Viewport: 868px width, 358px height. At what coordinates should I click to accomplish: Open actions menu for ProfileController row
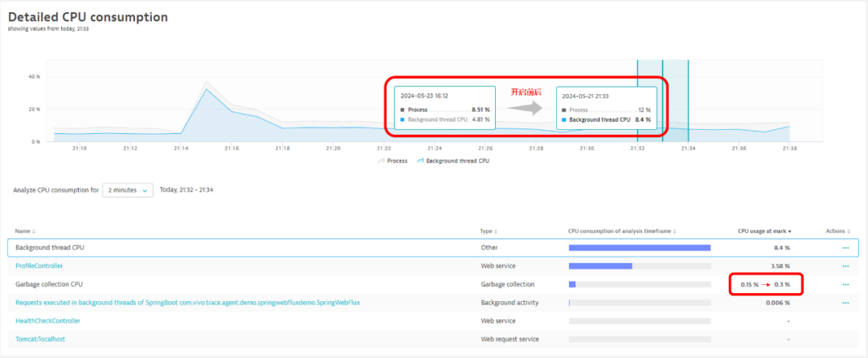[845, 266]
